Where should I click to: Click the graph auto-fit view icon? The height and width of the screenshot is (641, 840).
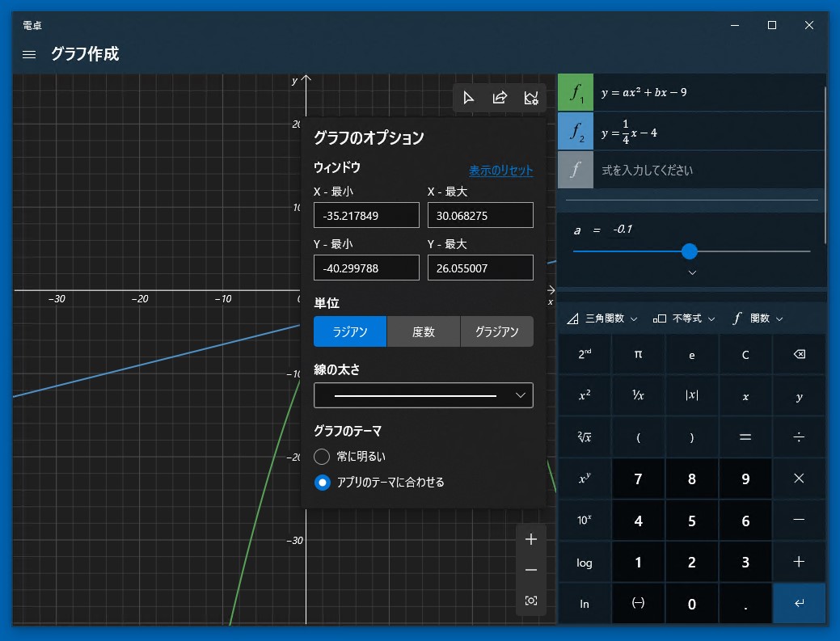click(x=531, y=601)
